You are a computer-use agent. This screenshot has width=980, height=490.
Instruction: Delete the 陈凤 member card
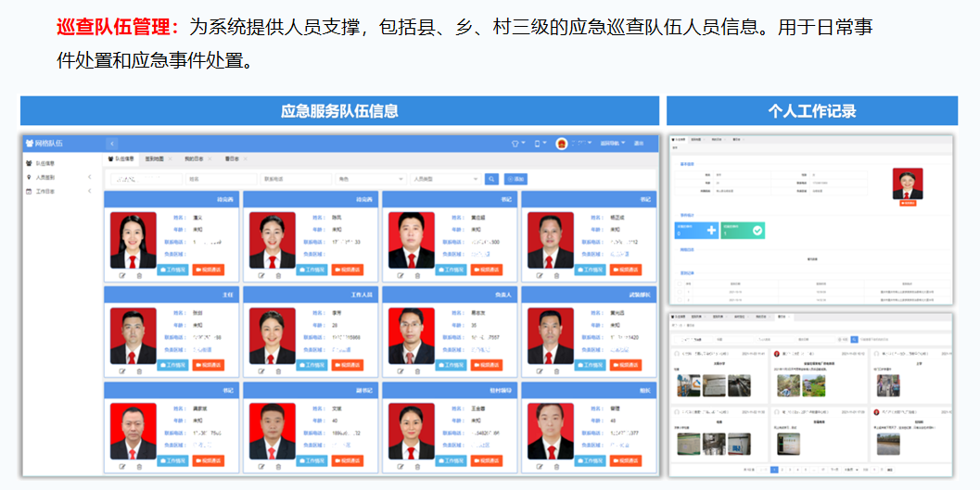(278, 275)
